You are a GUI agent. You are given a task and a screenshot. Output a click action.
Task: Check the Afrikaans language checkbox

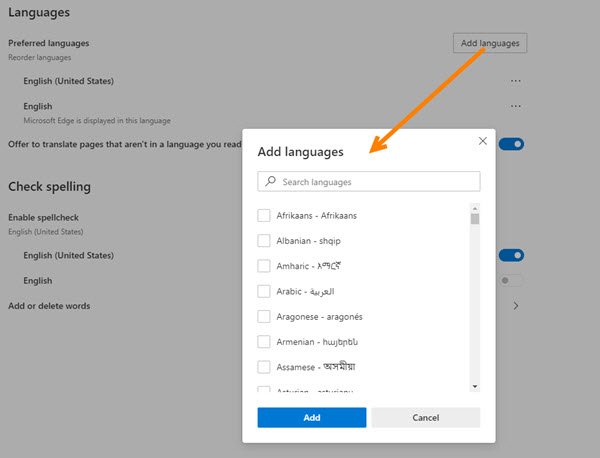click(264, 215)
